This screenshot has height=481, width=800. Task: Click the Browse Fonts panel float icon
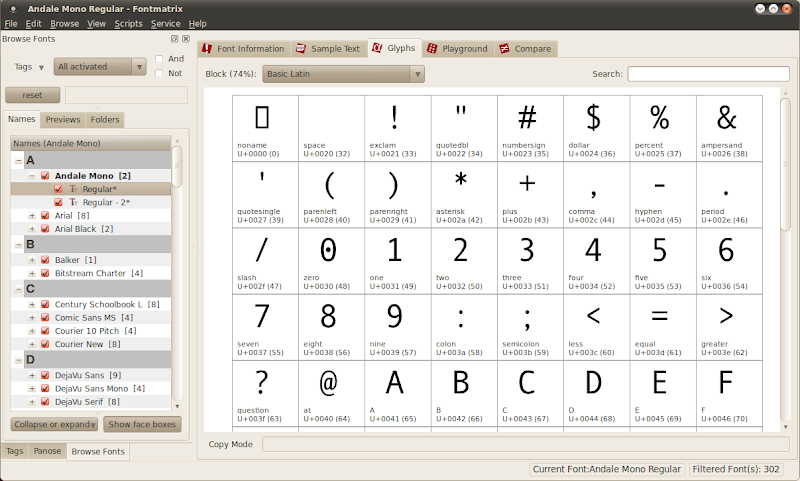tap(174, 39)
